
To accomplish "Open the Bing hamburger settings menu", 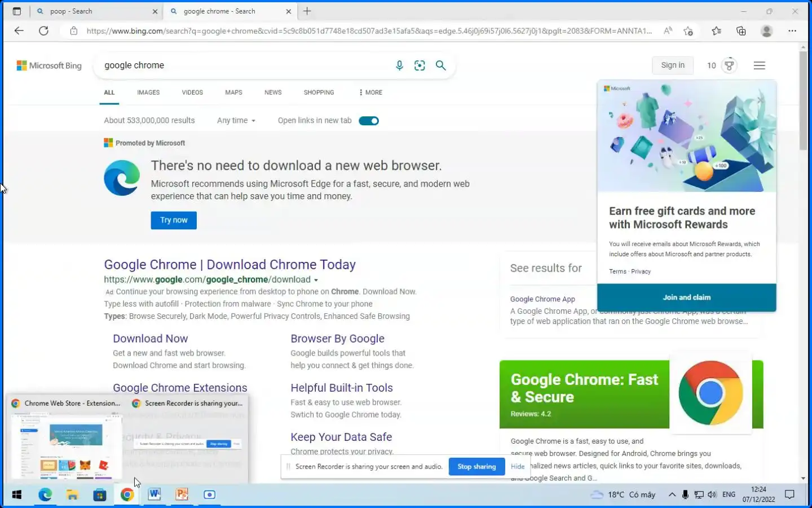I will click(760, 65).
